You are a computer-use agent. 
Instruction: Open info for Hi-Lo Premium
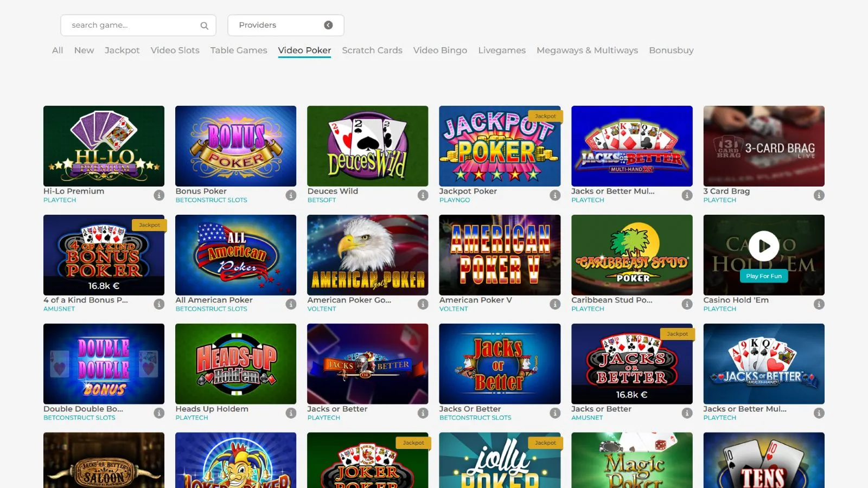point(159,195)
